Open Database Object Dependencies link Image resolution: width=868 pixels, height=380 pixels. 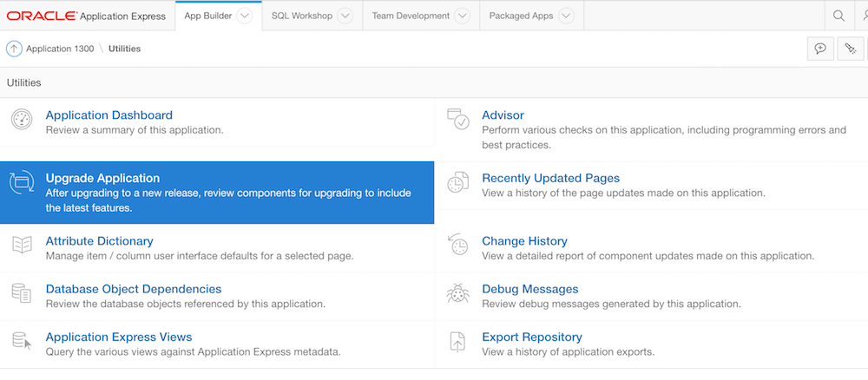coord(134,289)
